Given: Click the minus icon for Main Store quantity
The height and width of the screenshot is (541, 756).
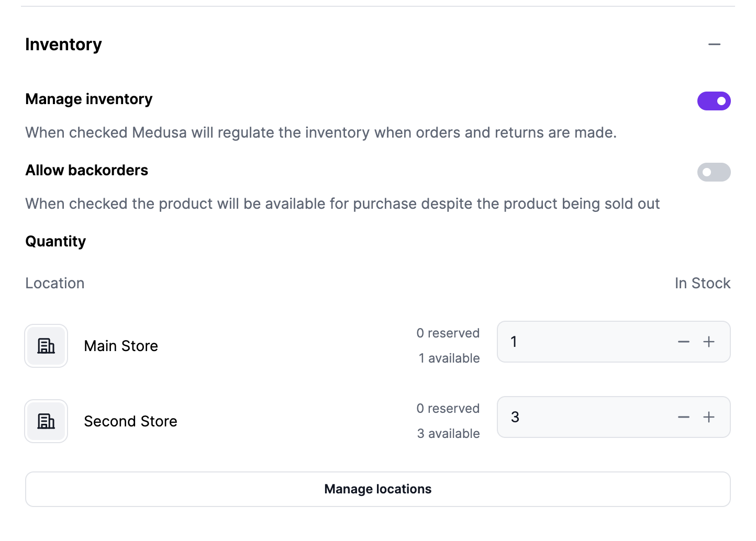Looking at the screenshot, I should [x=683, y=342].
